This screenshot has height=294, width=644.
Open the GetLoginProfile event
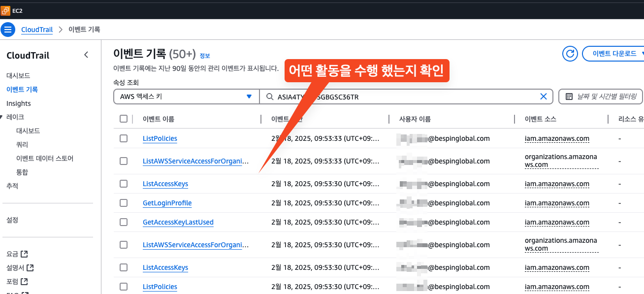167,203
